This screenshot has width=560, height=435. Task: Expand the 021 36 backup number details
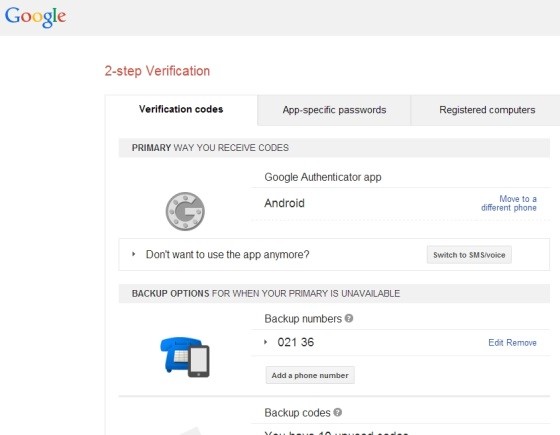click(265, 342)
